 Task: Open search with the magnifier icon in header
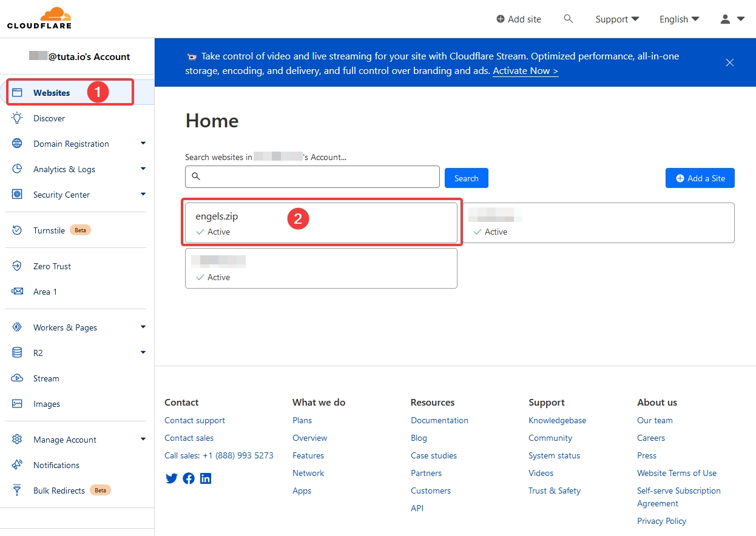click(569, 19)
